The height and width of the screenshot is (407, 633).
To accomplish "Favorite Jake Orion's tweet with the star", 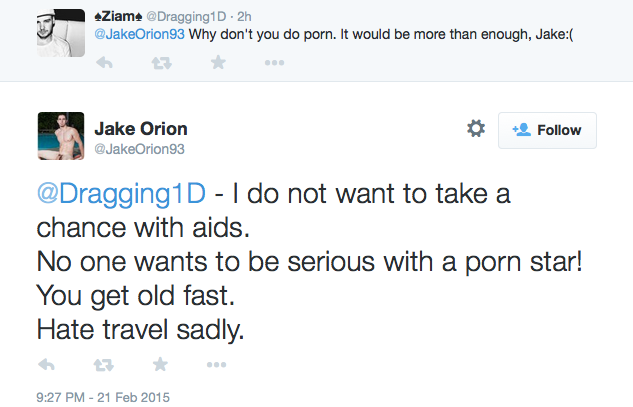I will [160, 364].
